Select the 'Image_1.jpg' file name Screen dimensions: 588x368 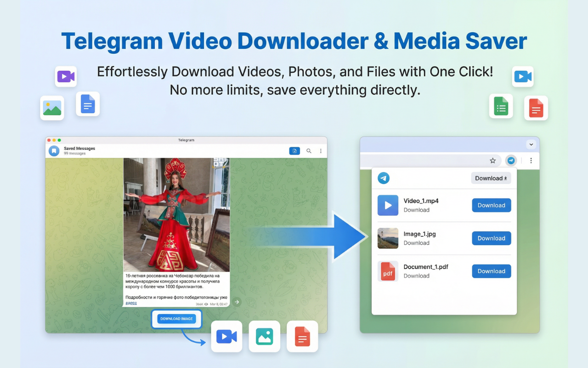[420, 234]
